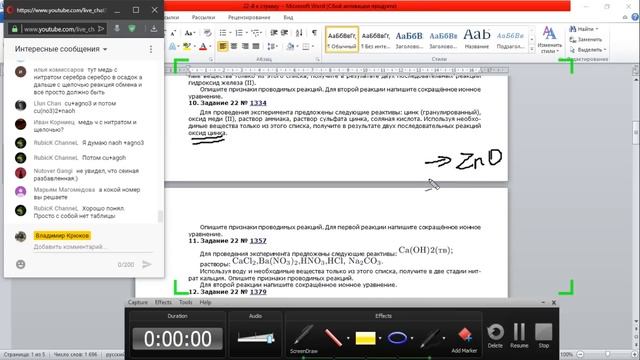The width and height of the screenshot is (640, 360).
Task: Open black pen tool options arrow
Action: click(x=444, y=338)
